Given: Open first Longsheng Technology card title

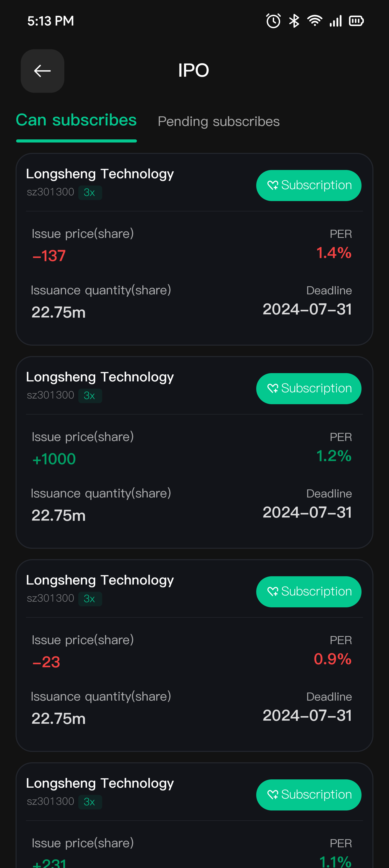Looking at the screenshot, I should [x=100, y=174].
